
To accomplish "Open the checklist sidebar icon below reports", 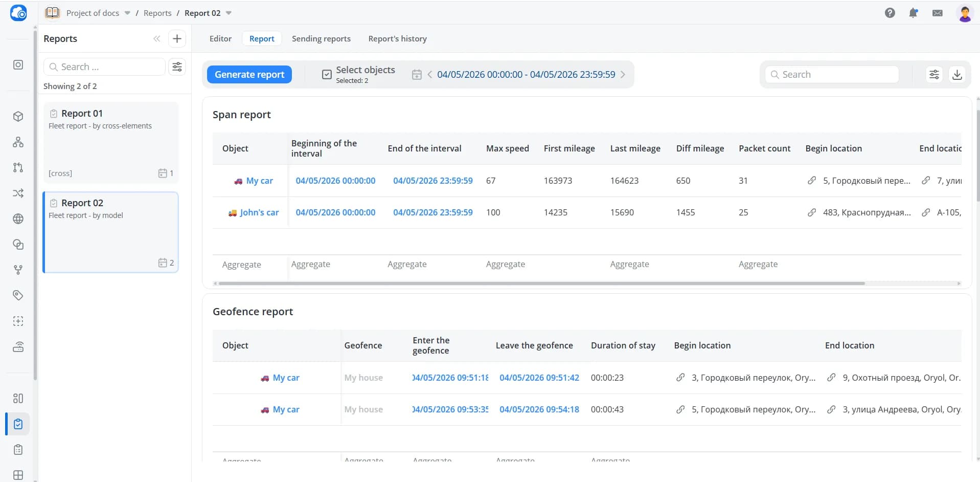I will [18, 449].
